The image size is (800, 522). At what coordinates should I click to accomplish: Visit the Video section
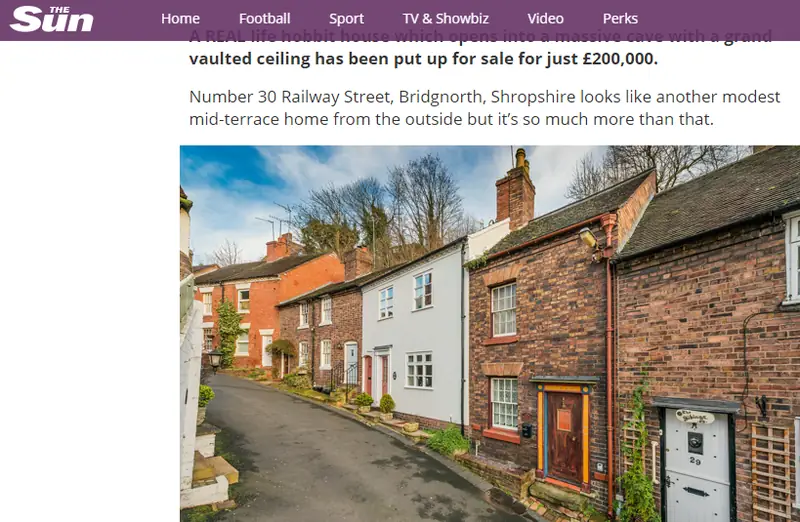tap(545, 19)
